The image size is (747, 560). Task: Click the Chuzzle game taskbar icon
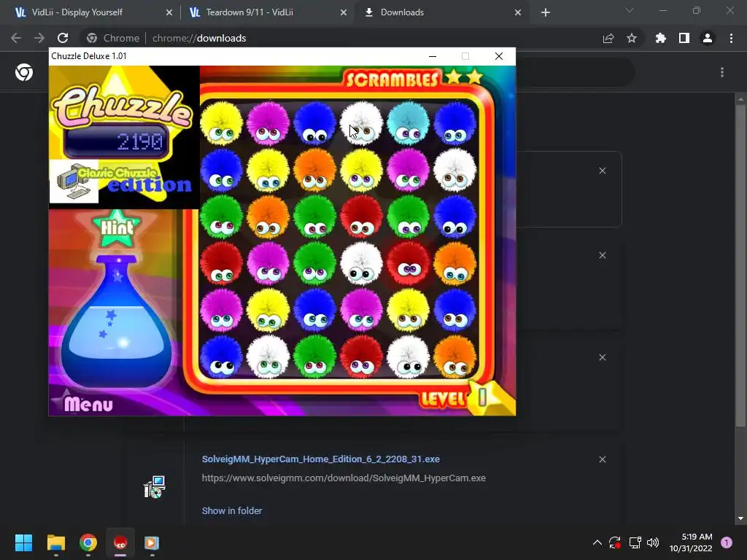(120, 542)
